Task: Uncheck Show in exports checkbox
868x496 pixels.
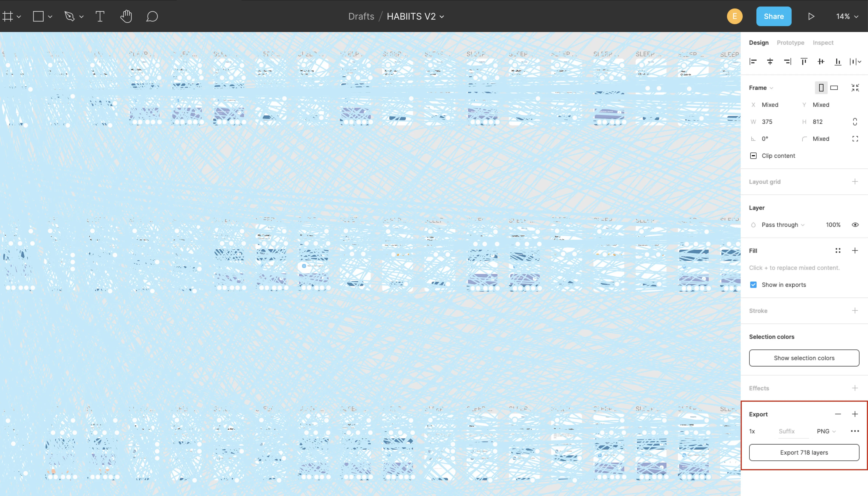Action: tap(753, 284)
